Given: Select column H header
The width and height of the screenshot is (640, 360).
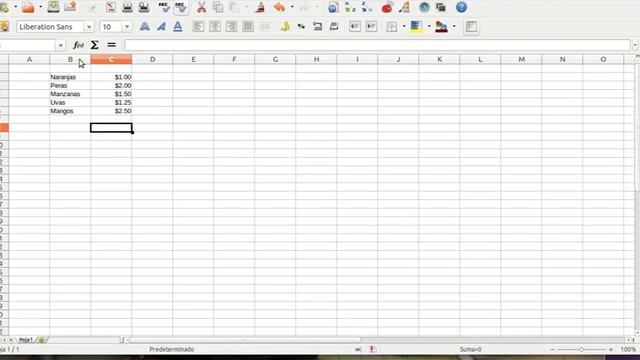Looking at the screenshot, I should [316, 60].
